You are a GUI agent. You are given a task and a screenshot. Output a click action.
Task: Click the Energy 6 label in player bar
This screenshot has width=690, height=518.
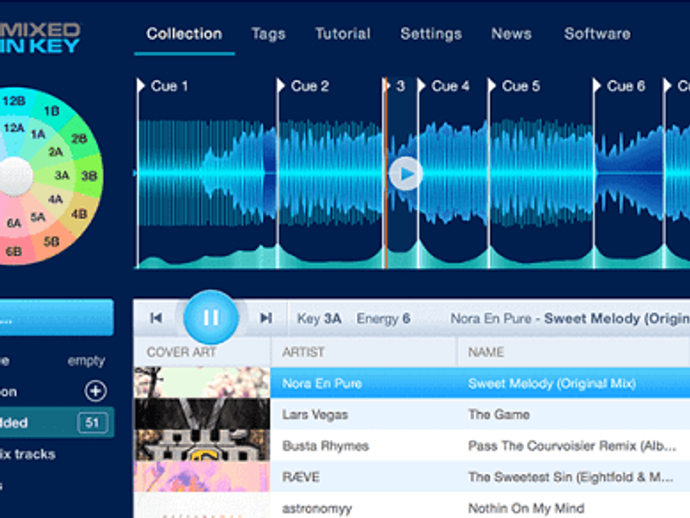pyautogui.click(x=383, y=318)
